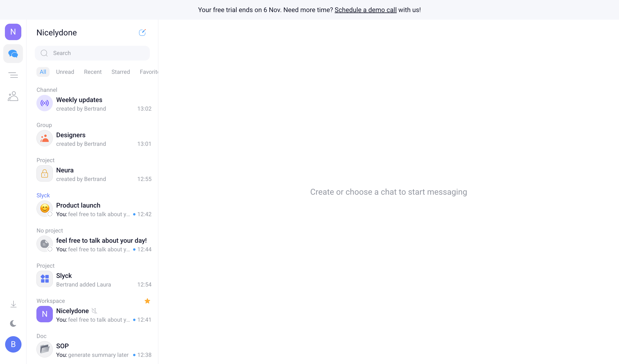Screen dimensions: 619x364
Task: Click the Nicelydone panel heading
Action: tap(57, 33)
